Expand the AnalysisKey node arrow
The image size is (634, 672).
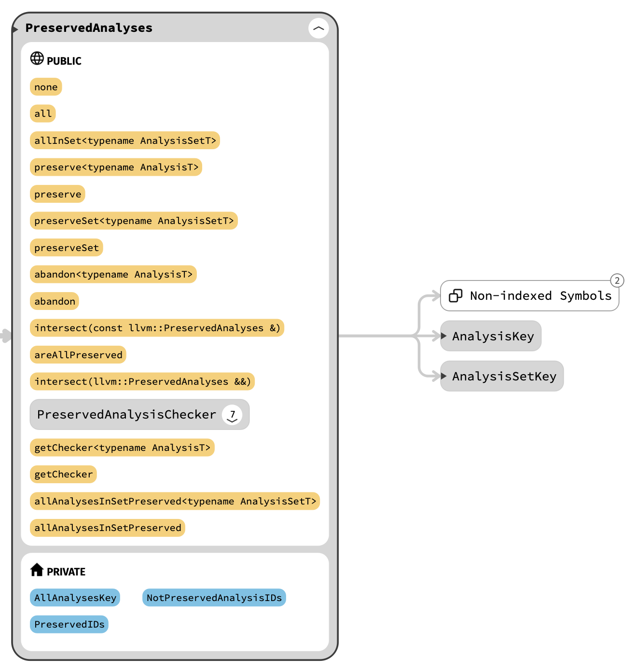pos(444,336)
